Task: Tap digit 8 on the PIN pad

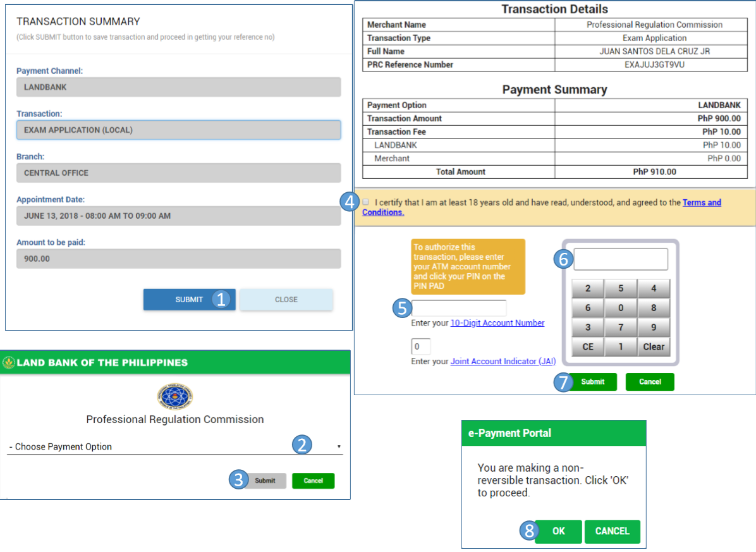Action: [654, 307]
